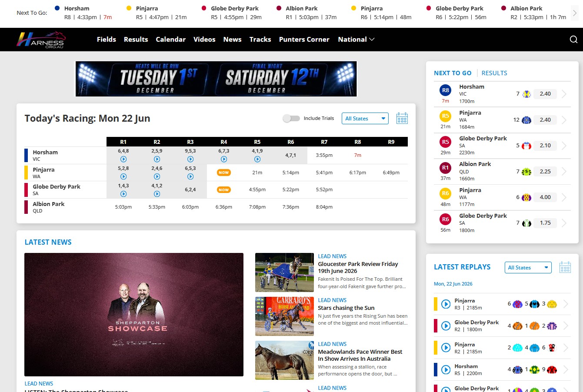Click the Mon, 22 Jun 2026 replay date
This screenshot has width=583, height=392.
453,284
